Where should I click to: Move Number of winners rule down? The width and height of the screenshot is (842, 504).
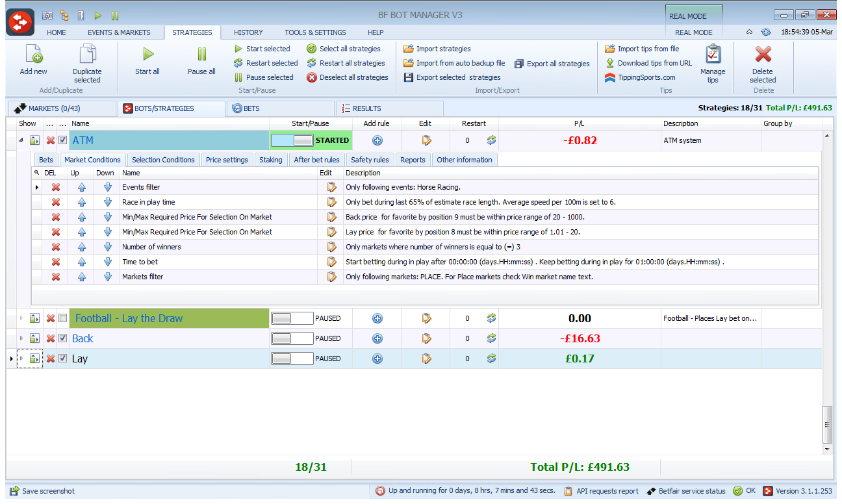tap(108, 247)
